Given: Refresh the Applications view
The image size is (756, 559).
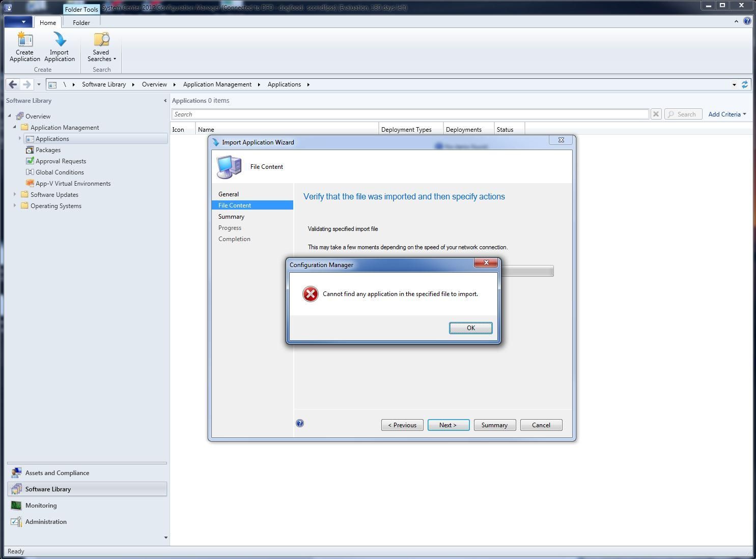Looking at the screenshot, I should pos(745,84).
